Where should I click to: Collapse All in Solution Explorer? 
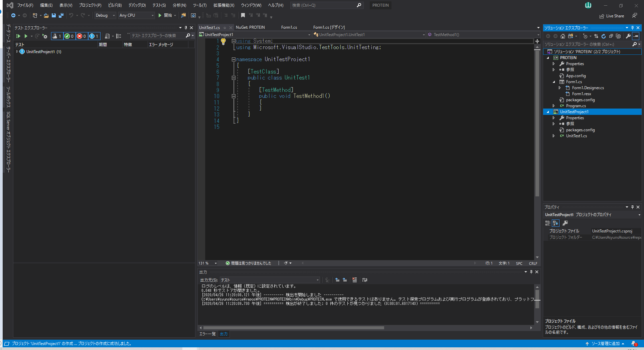coord(611,36)
